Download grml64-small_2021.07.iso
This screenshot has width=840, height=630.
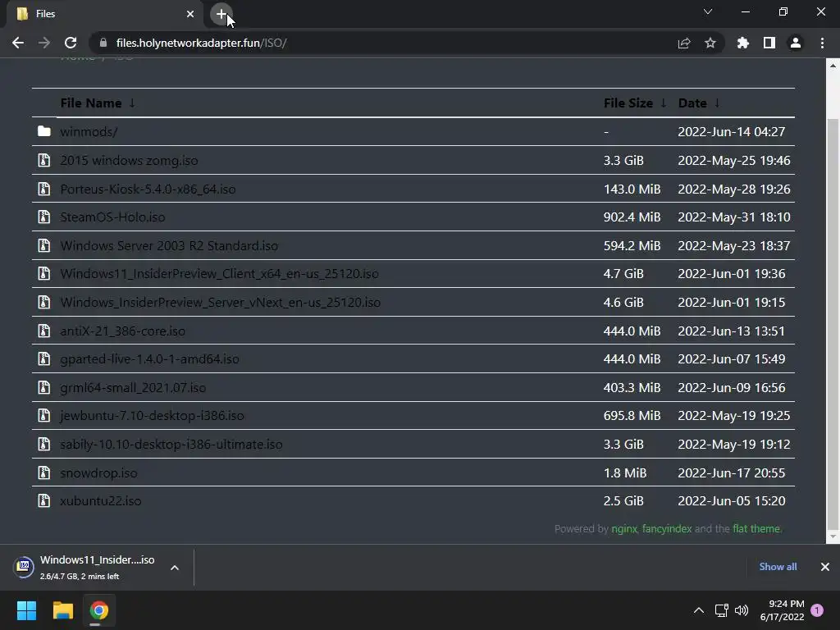pos(133,387)
